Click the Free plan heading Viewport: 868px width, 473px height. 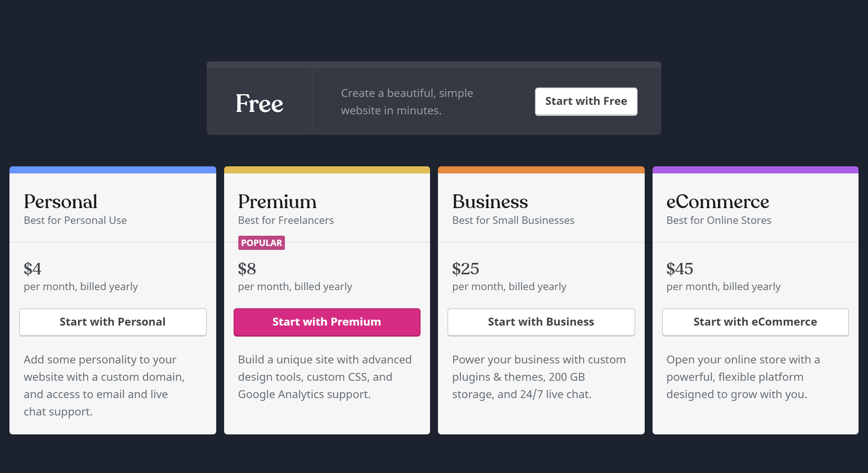[x=259, y=103]
